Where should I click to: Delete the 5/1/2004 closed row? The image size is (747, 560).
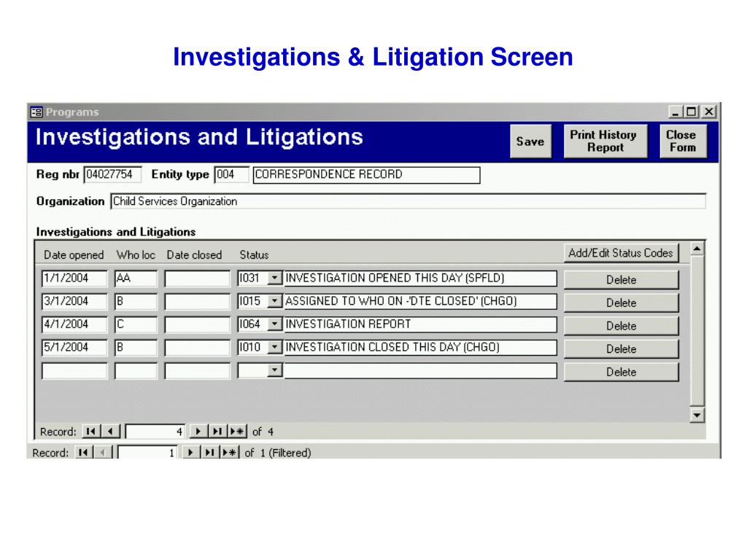coord(622,349)
